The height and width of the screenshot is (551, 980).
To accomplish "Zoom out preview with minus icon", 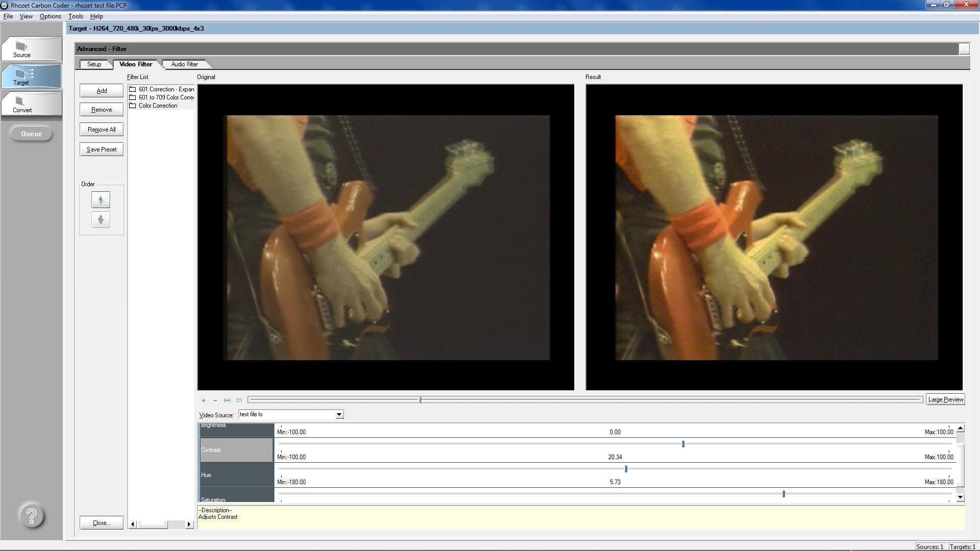I will [x=215, y=400].
